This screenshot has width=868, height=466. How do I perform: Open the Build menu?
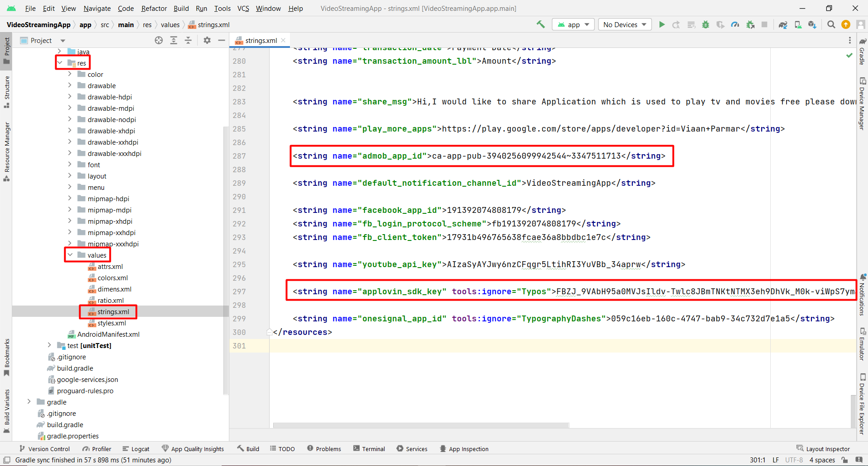(181, 8)
